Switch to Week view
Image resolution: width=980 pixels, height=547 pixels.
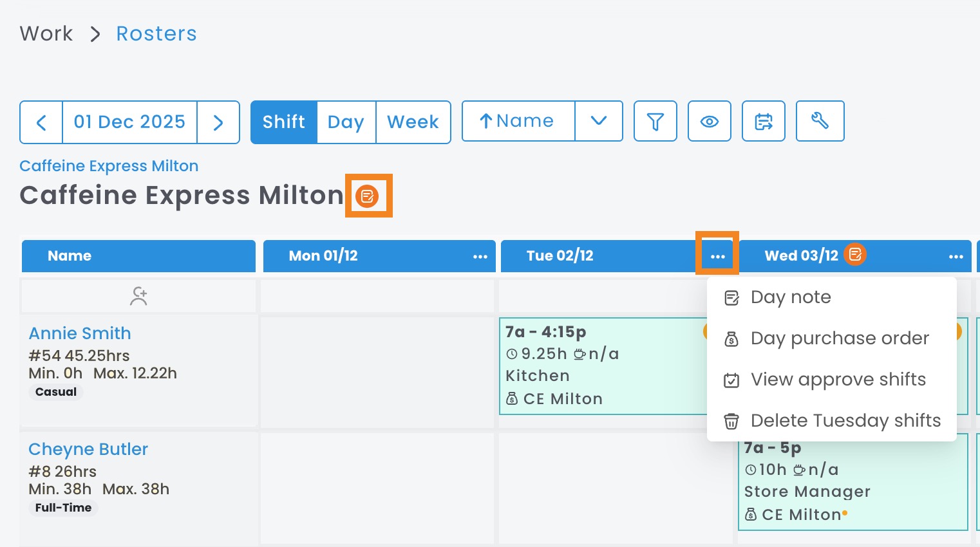tap(413, 122)
